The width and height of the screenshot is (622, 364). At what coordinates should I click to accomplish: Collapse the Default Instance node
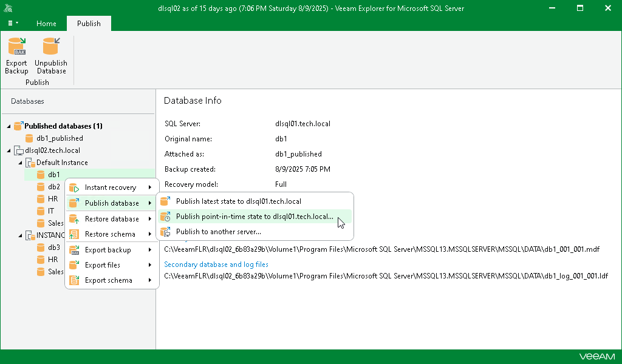coord(21,163)
